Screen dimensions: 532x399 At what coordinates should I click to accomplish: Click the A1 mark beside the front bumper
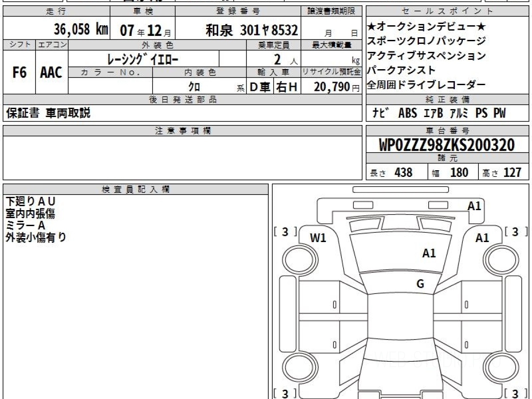pyautogui.click(x=474, y=206)
